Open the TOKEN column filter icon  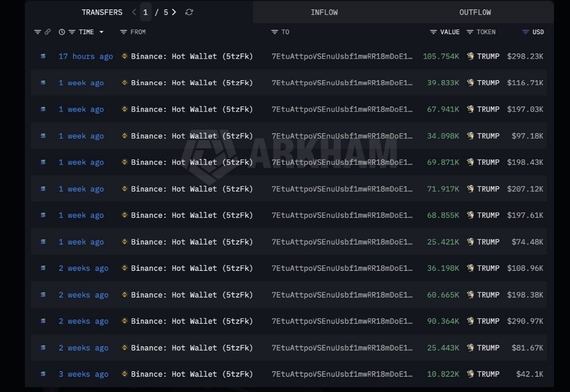(470, 32)
